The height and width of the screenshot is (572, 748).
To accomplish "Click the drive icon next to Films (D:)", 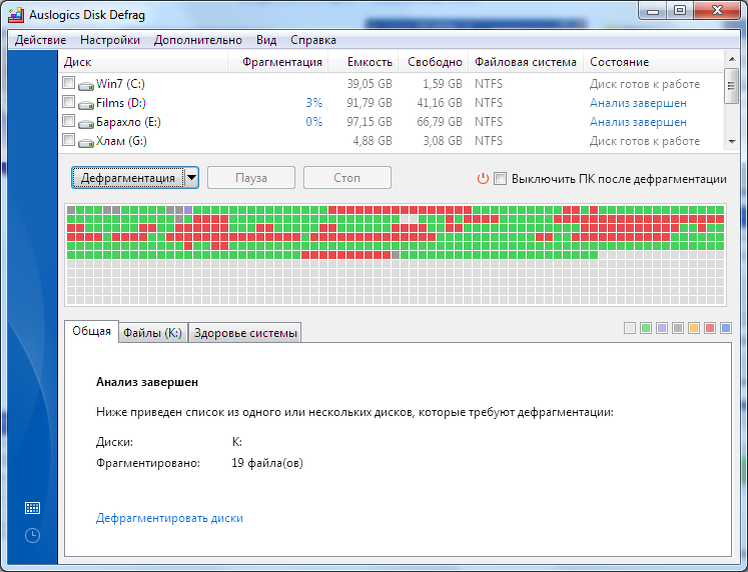I will [x=86, y=105].
